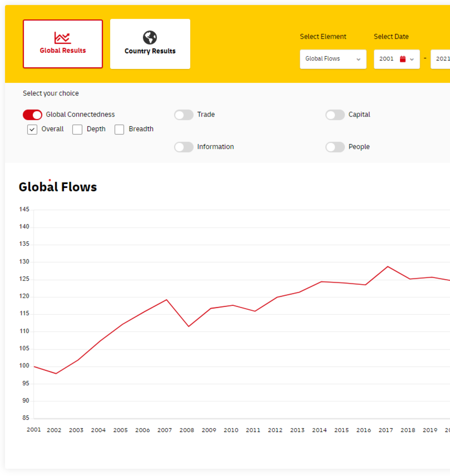Click the Global Flows chart heading
450x476 pixels.
point(58,187)
